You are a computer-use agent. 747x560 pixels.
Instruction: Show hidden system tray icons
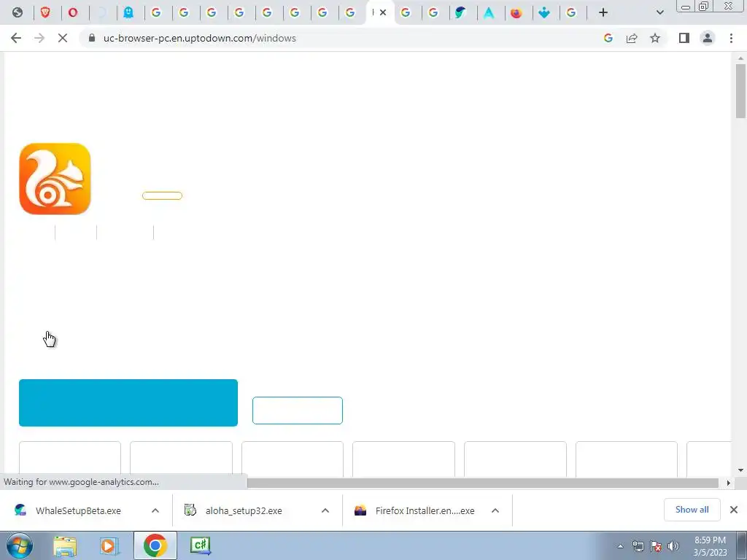click(620, 546)
